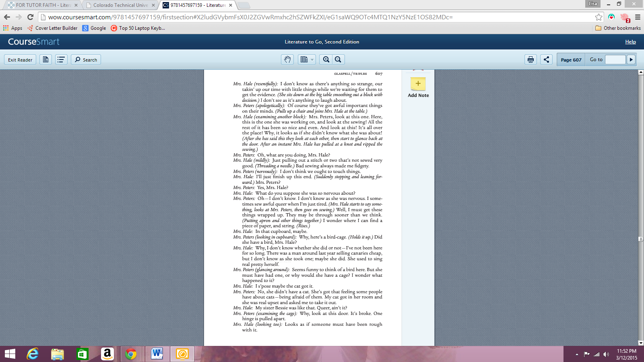The image size is (644, 362).
Task: Zoom in with the magnifier plus icon
Action: point(326,60)
